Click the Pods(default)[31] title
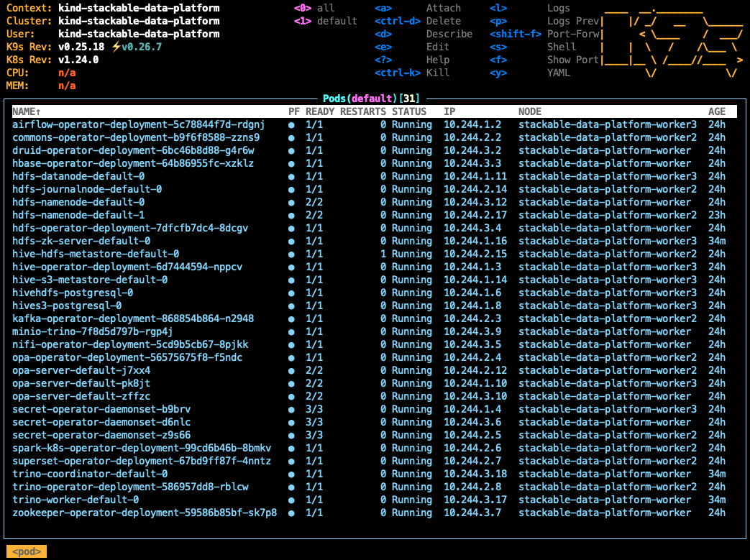The height and width of the screenshot is (560, 750). (371, 98)
